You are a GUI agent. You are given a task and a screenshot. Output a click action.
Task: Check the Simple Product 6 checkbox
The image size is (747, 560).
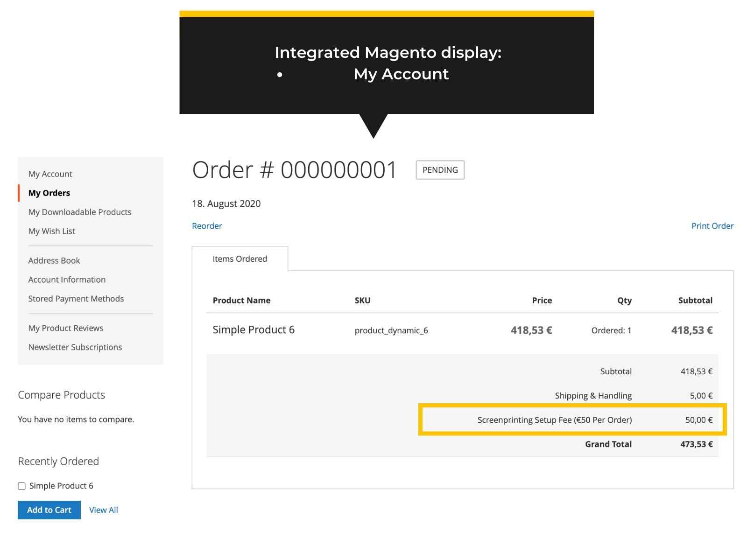click(21, 486)
